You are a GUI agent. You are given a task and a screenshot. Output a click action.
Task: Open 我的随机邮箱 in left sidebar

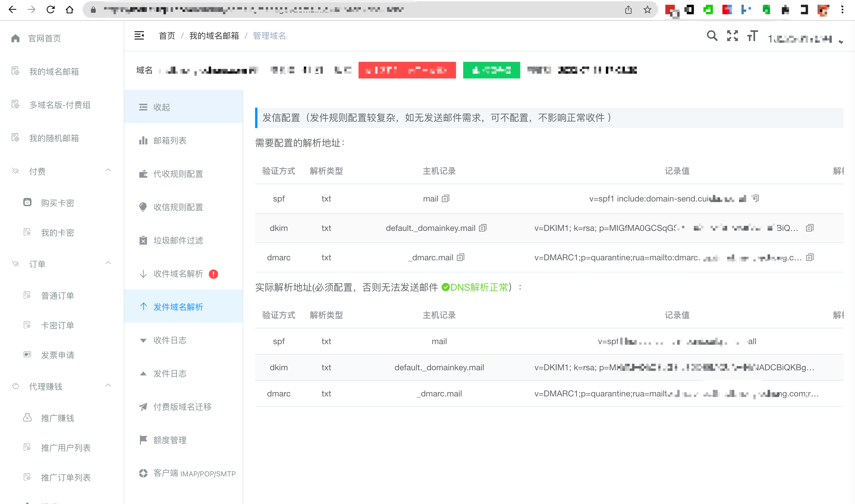click(62, 138)
